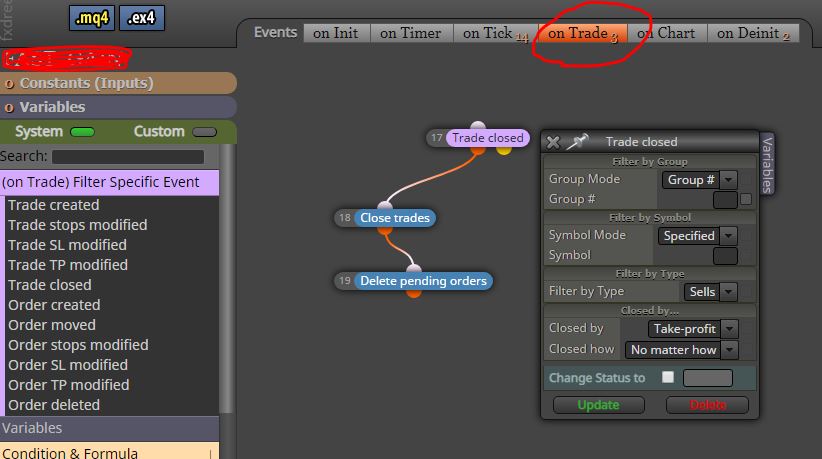Click orange output connector of Trade closed
Screen dimensions: 822x459
coord(477,150)
